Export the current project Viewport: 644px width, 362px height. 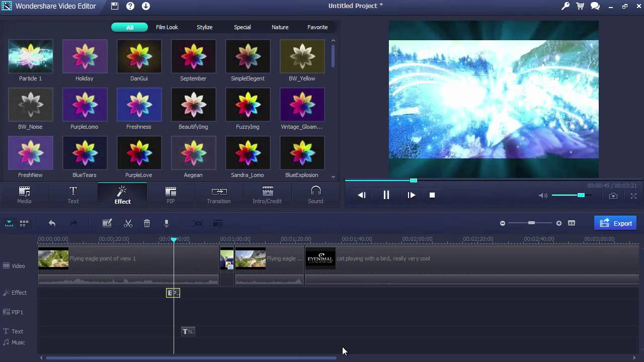click(x=615, y=223)
